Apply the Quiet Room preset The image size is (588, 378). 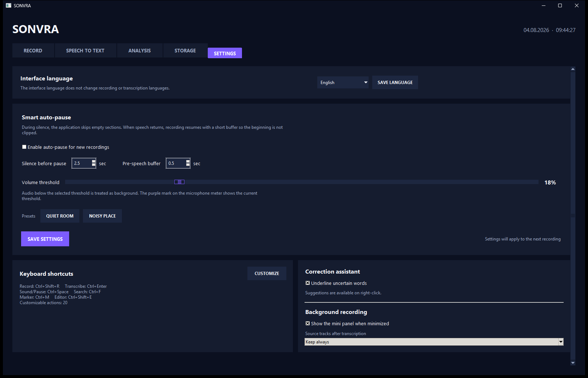60,216
